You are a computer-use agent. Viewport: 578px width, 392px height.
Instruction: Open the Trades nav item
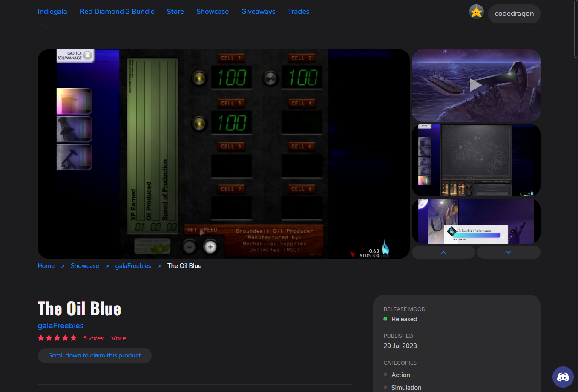tap(299, 12)
